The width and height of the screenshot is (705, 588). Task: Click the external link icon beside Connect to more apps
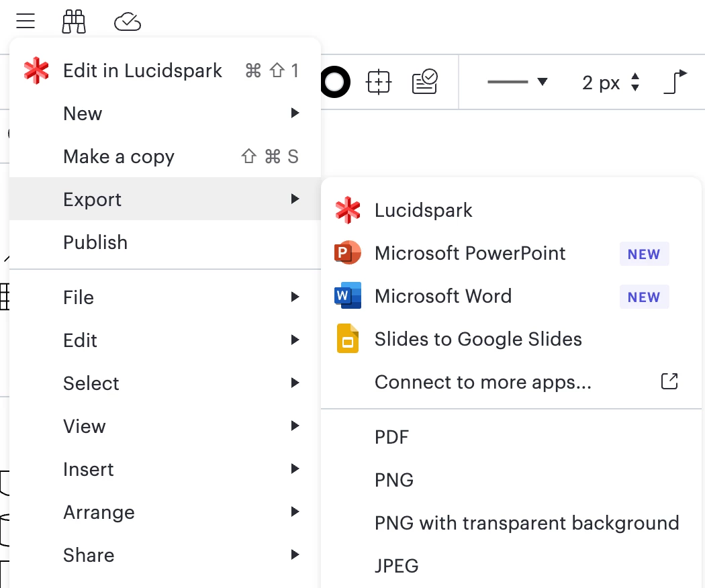669,381
